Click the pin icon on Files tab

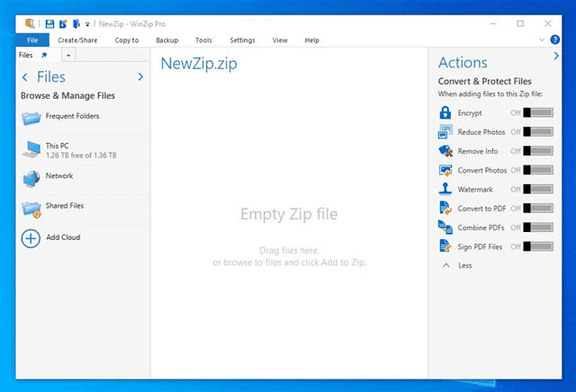tap(44, 55)
